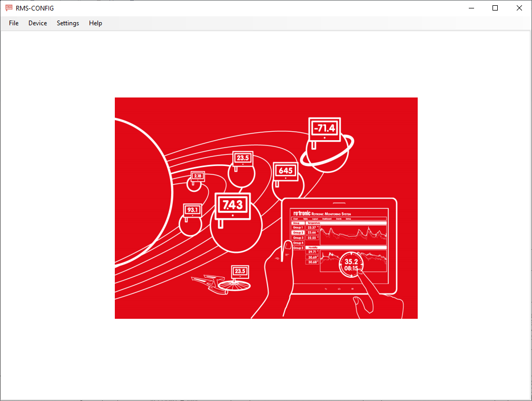Screen dimensions: 532x401
Task: Maximize the RMS-CONFIG window
Action: coord(495,8)
